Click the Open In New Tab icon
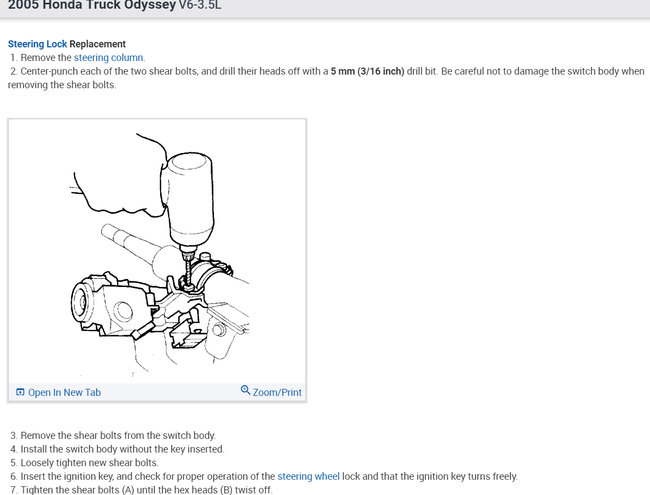The width and height of the screenshot is (650, 495). (x=20, y=392)
